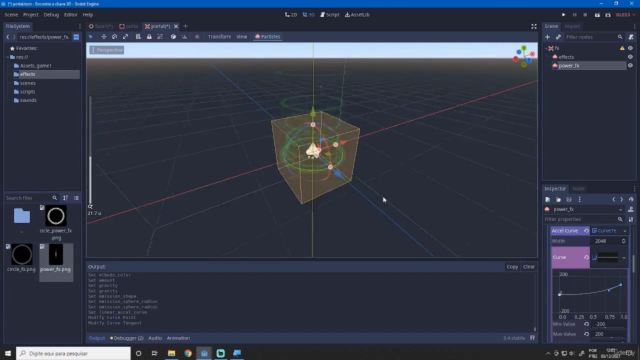Open the Particles menu
The image size is (640, 360).
[267, 37]
